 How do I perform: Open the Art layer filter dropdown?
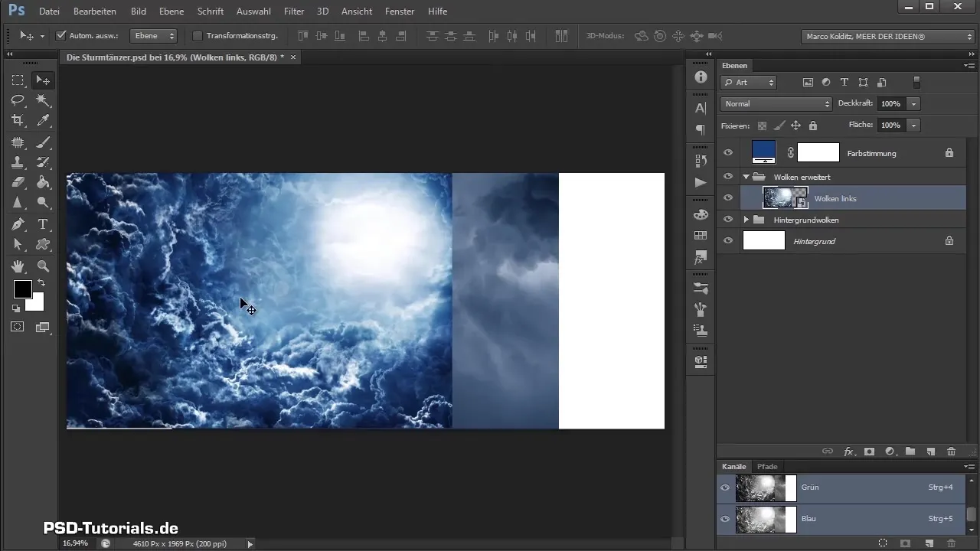coord(749,82)
